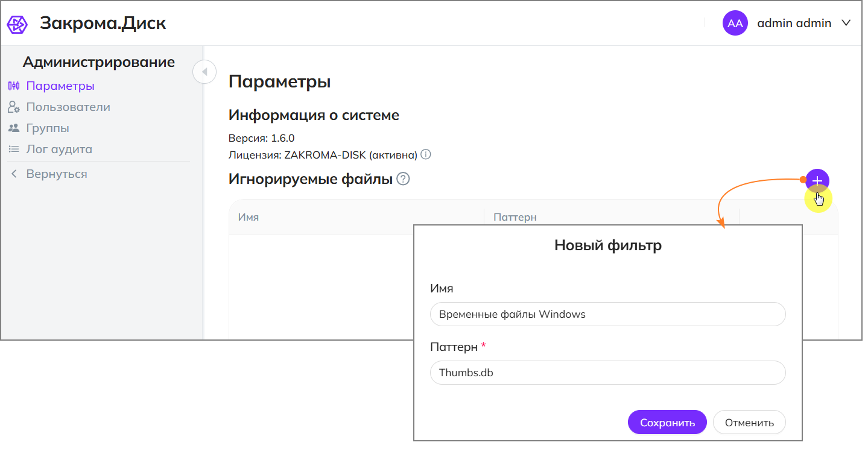Open the Параметры sliders icon in sidebar
The height and width of the screenshot is (451, 868).
14,86
